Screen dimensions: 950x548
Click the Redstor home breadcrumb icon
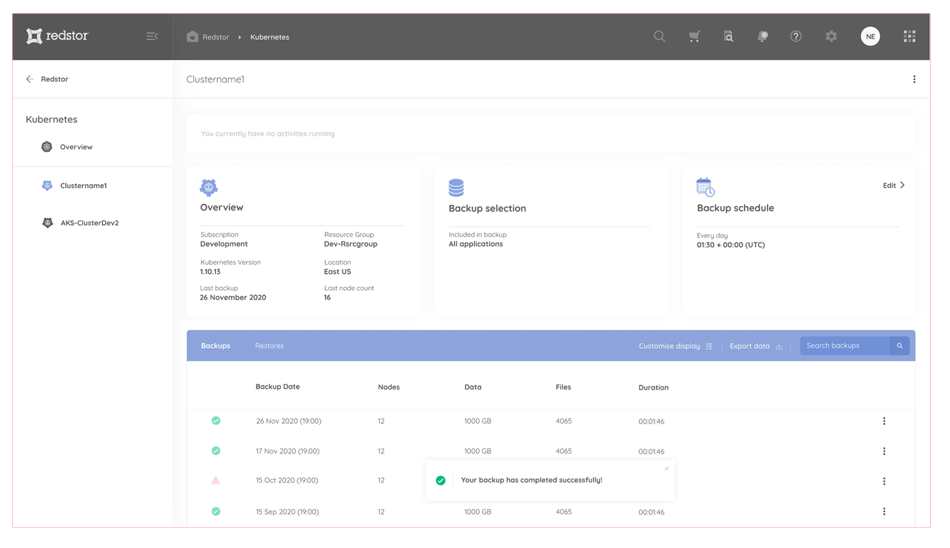coord(192,36)
